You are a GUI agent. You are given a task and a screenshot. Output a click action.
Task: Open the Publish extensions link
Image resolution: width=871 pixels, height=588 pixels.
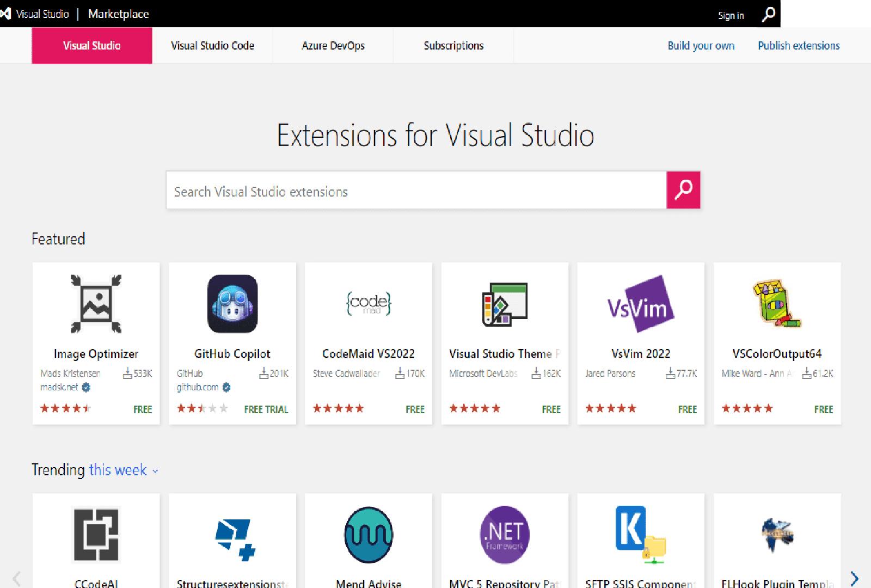pos(799,46)
